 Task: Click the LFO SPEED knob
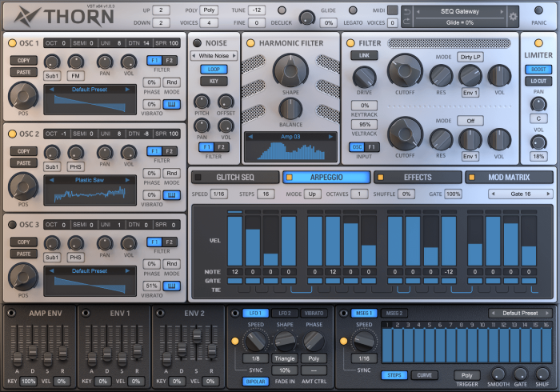(256, 341)
